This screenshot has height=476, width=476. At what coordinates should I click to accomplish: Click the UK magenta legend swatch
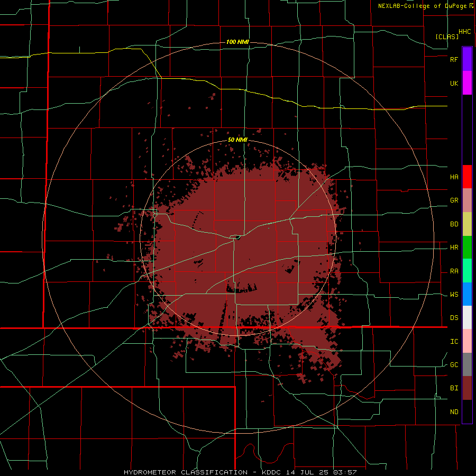click(467, 83)
